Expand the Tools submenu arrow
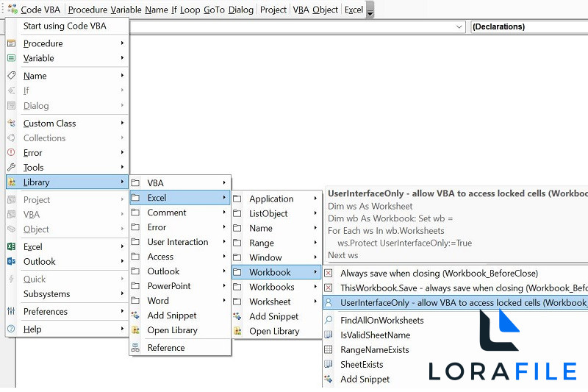 tap(122, 167)
